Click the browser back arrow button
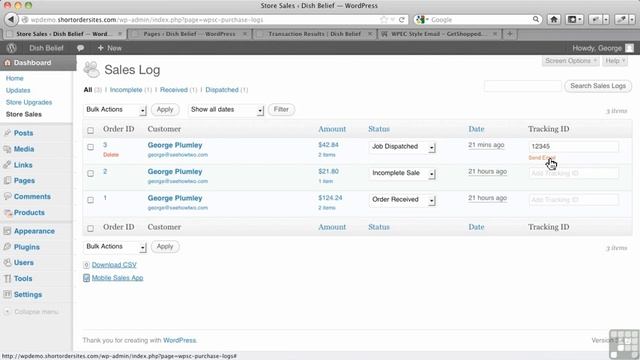Image resolution: width=640 pixels, height=360 pixels. click(11, 19)
